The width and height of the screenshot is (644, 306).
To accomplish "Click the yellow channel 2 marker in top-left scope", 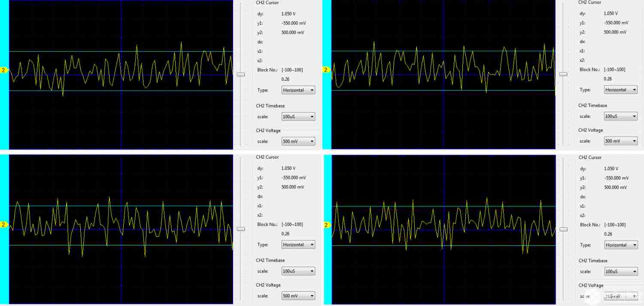I will 4,70.
